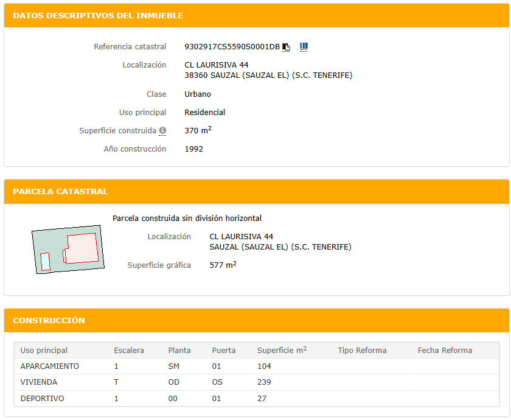Click surface value 104 in the APARCAMIENTO row
The height and width of the screenshot is (420, 511).
(x=264, y=366)
